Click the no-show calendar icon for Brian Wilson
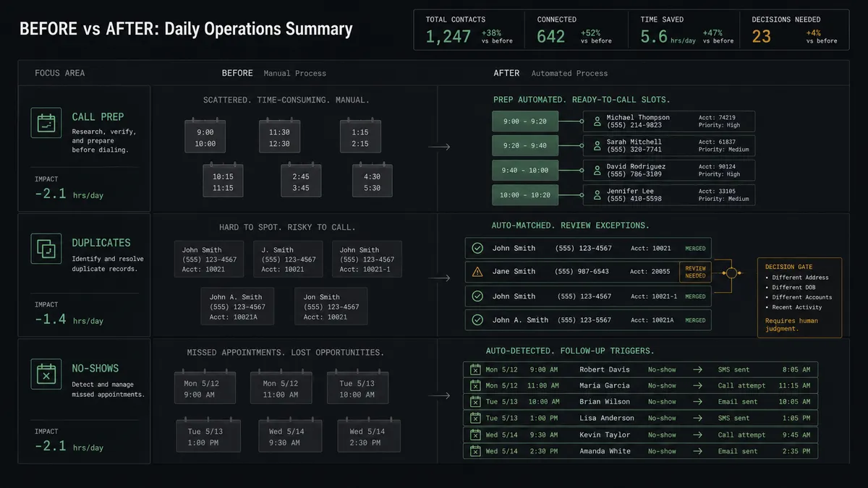Image resolution: width=868 pixels, height=488 pixels. tap(475, 402)
